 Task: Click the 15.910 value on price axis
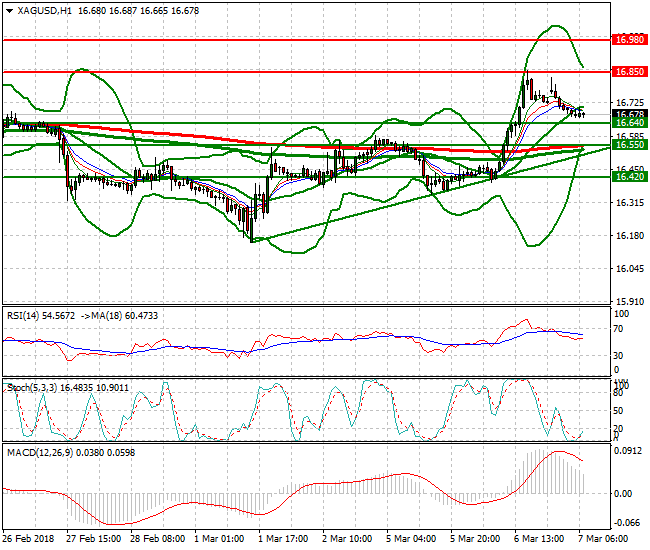coord(629,301)
